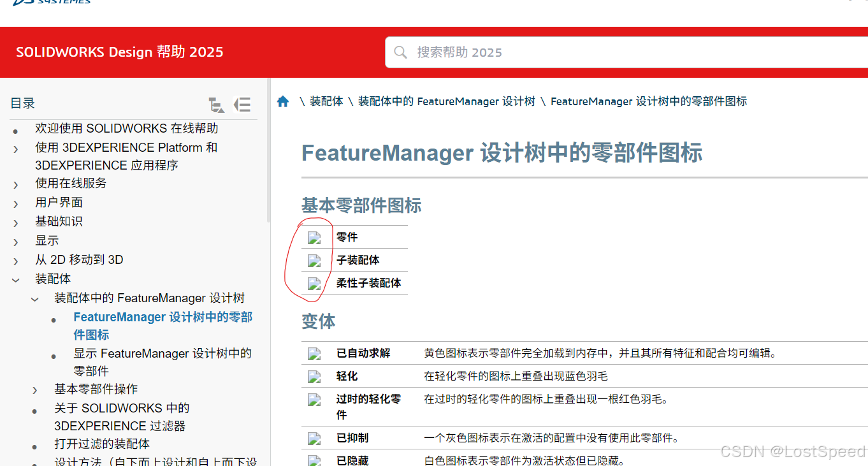Click the broken image icon beside 过时的轻化零件
Image resolution: width=868 pixels, height=466 pixels.
[314, 400]
